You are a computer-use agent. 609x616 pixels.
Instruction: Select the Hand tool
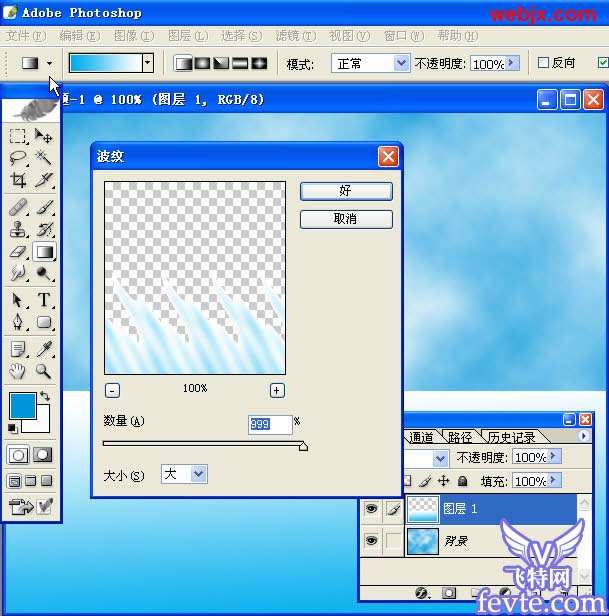click(17, 371)
